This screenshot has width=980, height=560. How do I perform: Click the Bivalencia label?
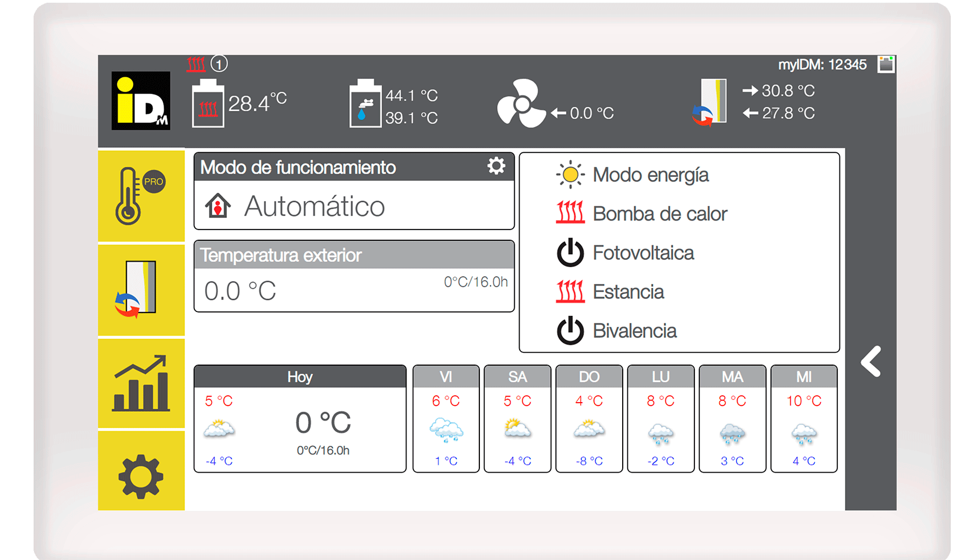[634, 331]
